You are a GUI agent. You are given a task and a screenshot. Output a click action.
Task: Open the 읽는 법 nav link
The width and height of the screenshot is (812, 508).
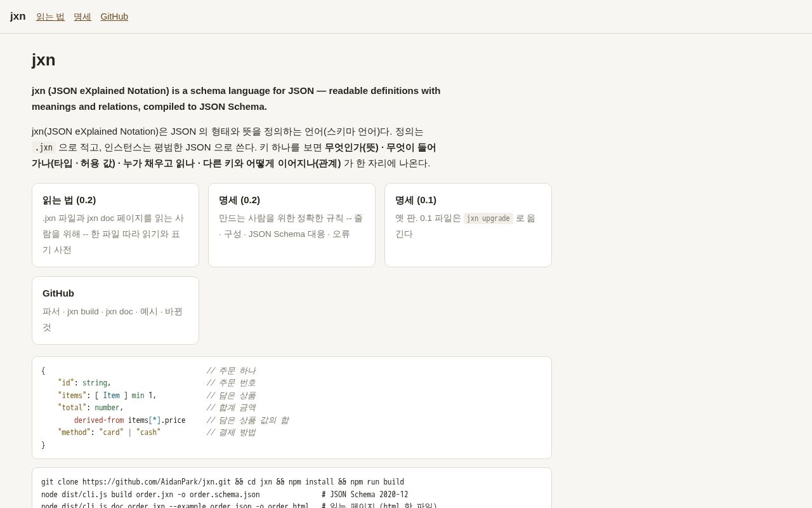[x=50, y=17]
